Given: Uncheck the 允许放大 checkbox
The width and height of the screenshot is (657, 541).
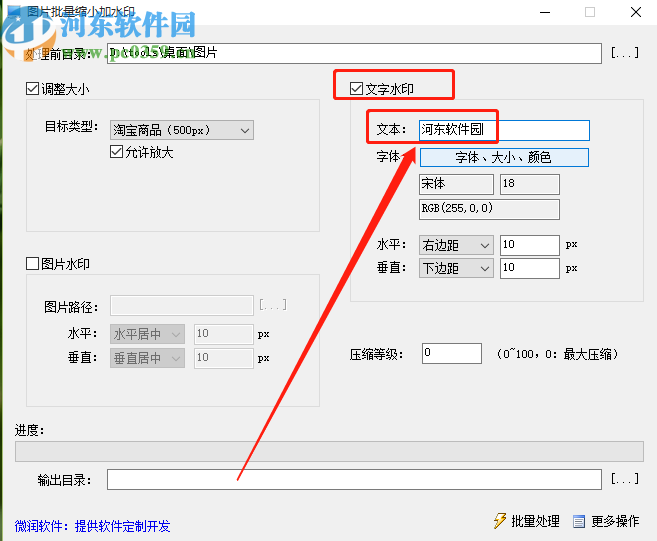Looking at the screenshot, I should (x=116, y=152).
